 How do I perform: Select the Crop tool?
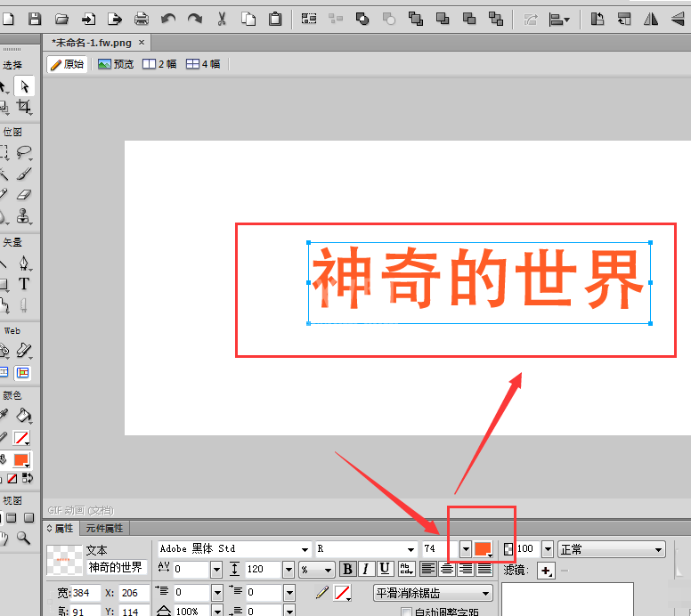click(24, 107)
